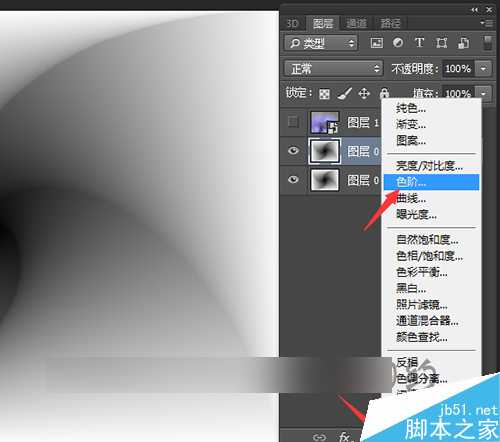Filter by type layers T icon
The height and width of the screenshot is (442, 500).
419,43
